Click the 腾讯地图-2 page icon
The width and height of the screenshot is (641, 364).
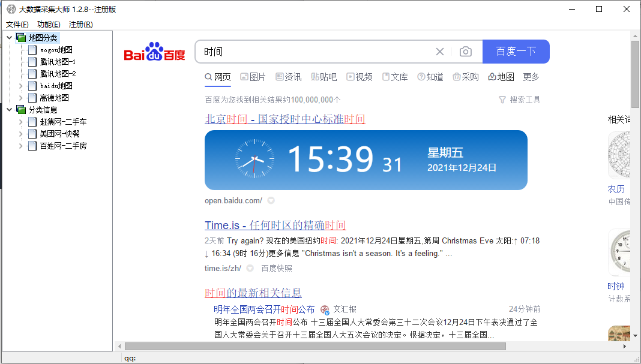tap(32, 74)
